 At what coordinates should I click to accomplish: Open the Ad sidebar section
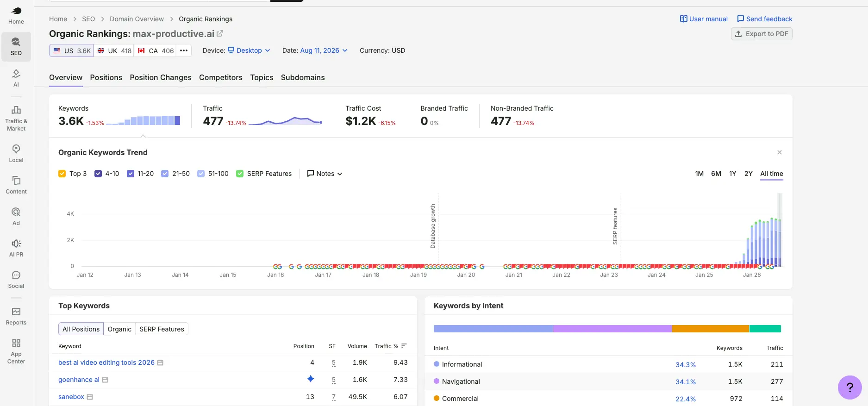[x=16, y=217]
